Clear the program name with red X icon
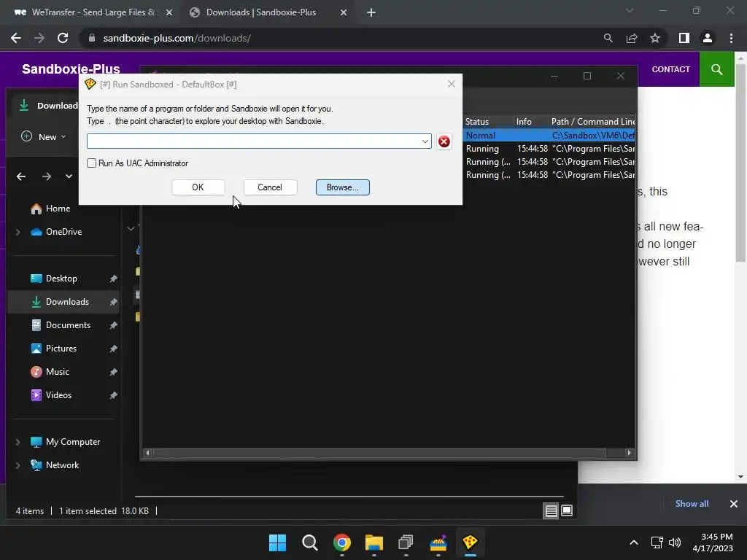 (x=444, y=141)
